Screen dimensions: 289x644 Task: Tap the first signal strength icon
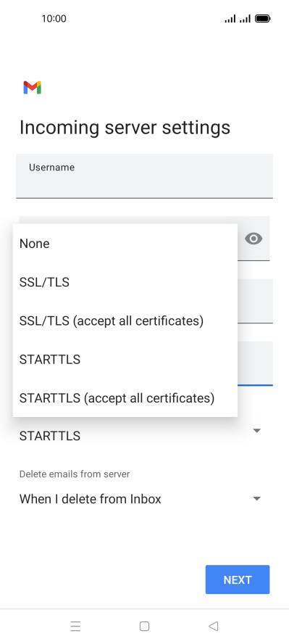click(x=230, y=18)
